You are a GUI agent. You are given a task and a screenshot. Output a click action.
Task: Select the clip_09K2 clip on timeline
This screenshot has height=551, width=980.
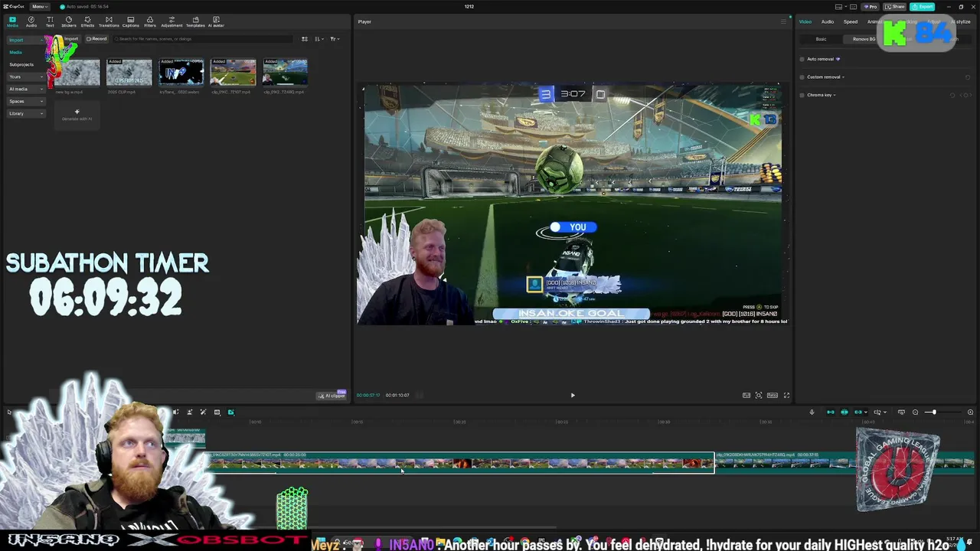844,461
